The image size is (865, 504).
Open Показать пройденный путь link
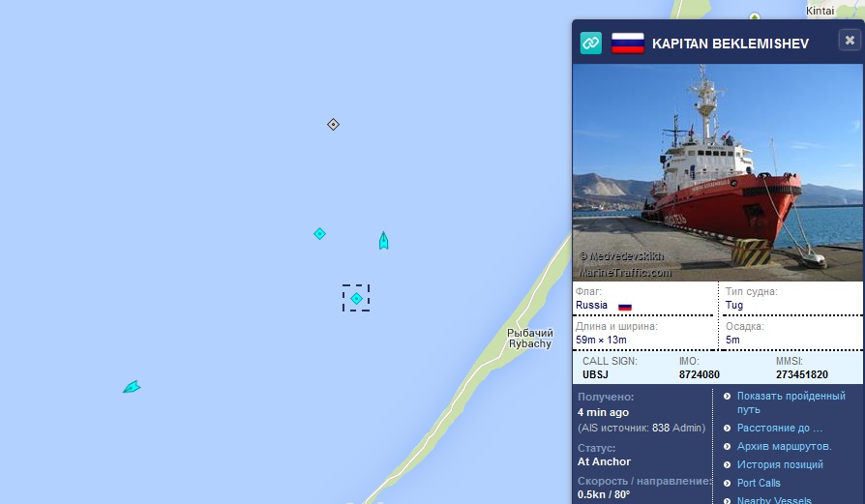point(791,402)
